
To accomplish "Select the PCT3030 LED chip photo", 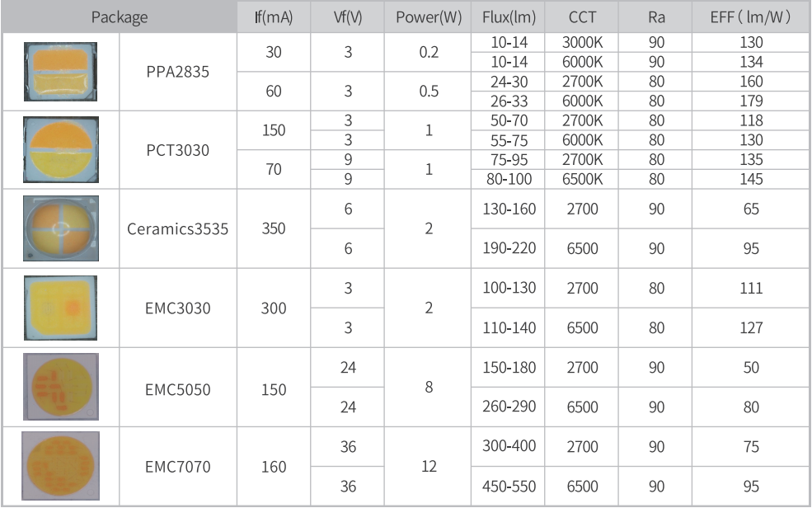I will pos(61,151).
